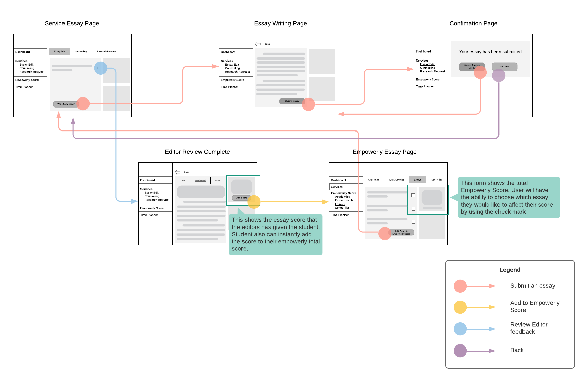This screenshot has width=588, height=382.
Task: Open Time Planner in Empowerly Essay Page sidebar
Action: point(340,215)
